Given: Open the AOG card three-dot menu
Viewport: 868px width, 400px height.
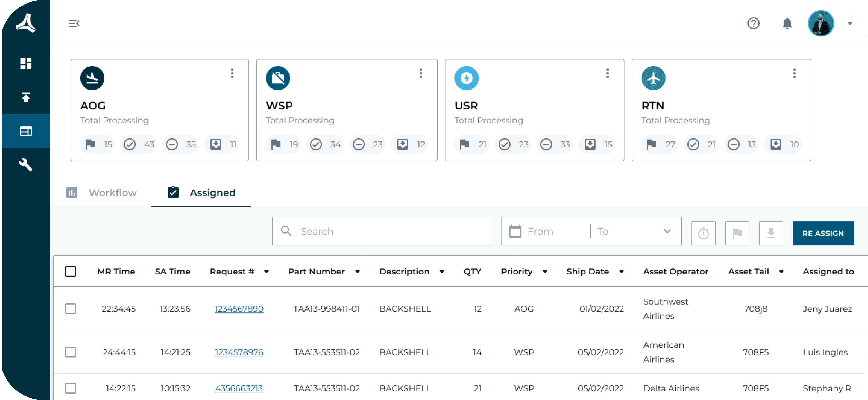Looking at the screenshot, I should (x=232, y=73).
